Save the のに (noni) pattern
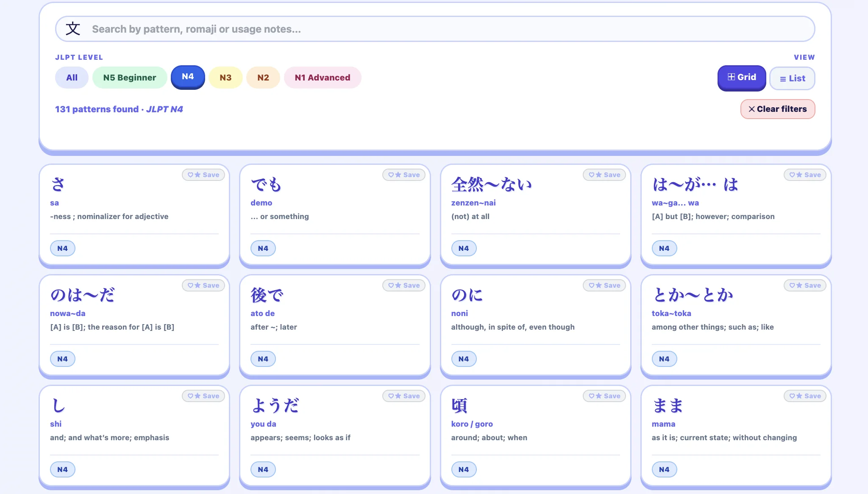868x494 pixels. [604, 286]
